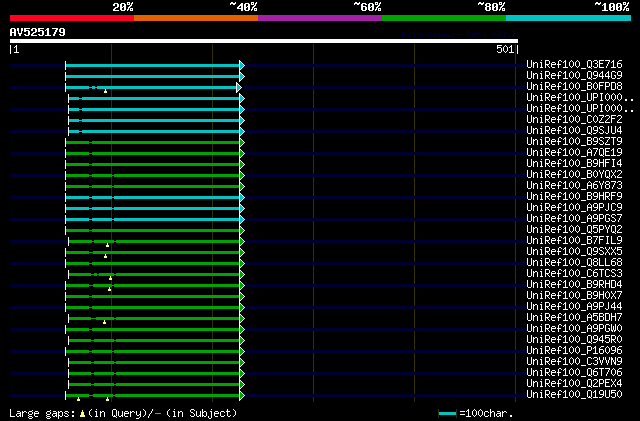Select UniRef100_C3VVN9 subject label

click(x=574, y=362)
